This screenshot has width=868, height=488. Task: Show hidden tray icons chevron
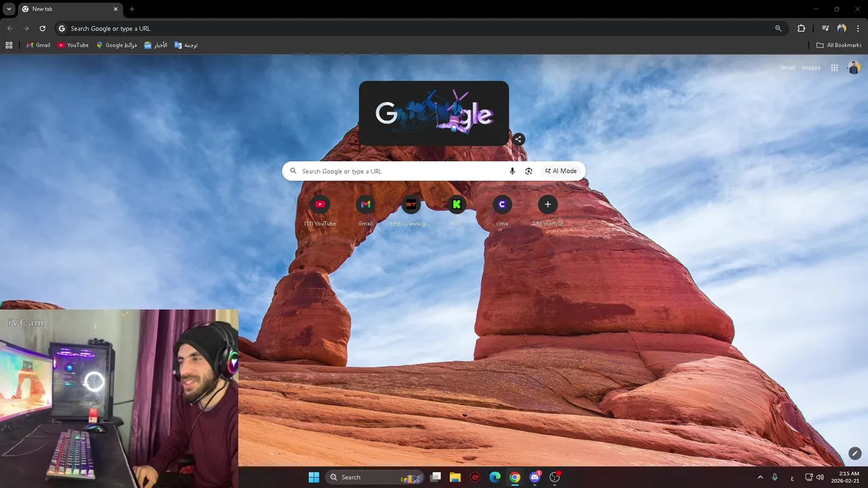click(x=759, y=477)
